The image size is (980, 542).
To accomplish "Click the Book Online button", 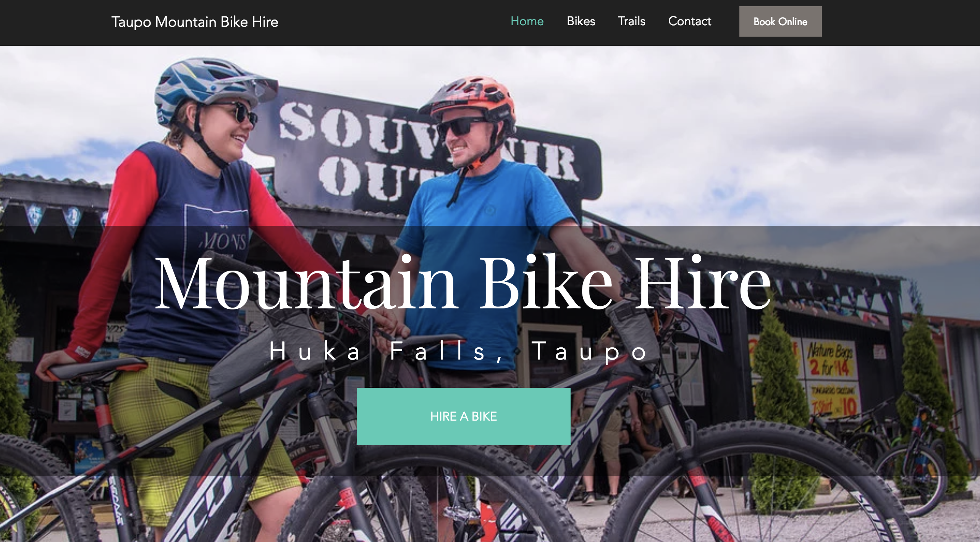I will coord(780,21).
